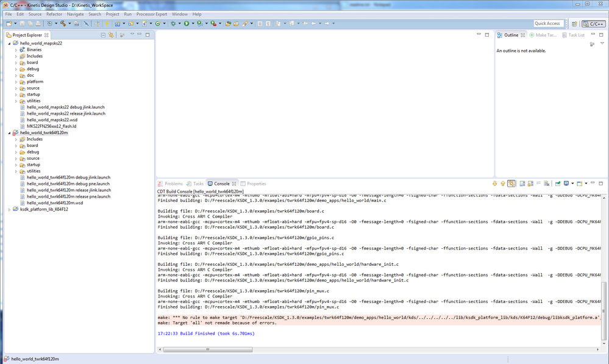Click the Flash lightning bolt icon

point(107,23)
